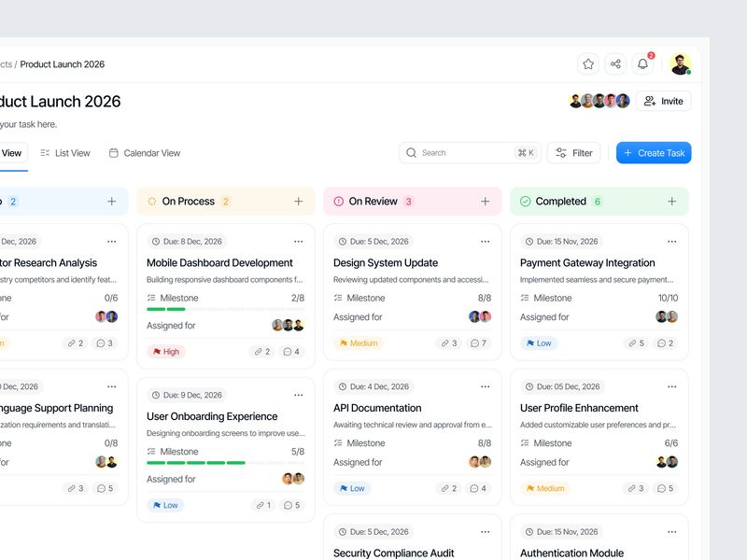Focus the Search input field
This screenshot has height=560, width=747.
[470, 153]
